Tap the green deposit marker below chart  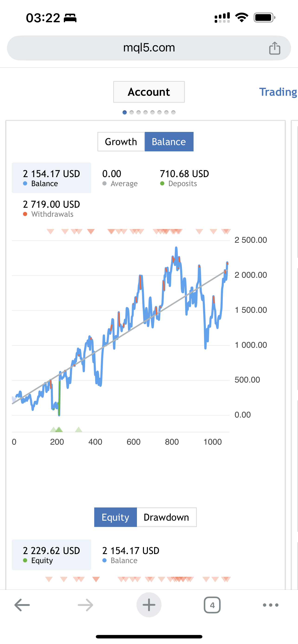click(x=58, y=430)
